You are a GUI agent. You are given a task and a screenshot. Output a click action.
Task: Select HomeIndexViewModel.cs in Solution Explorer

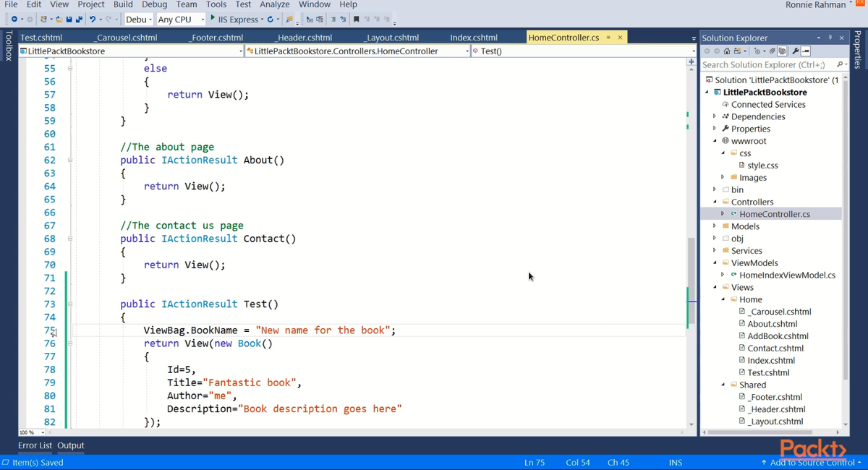[787, 275]
